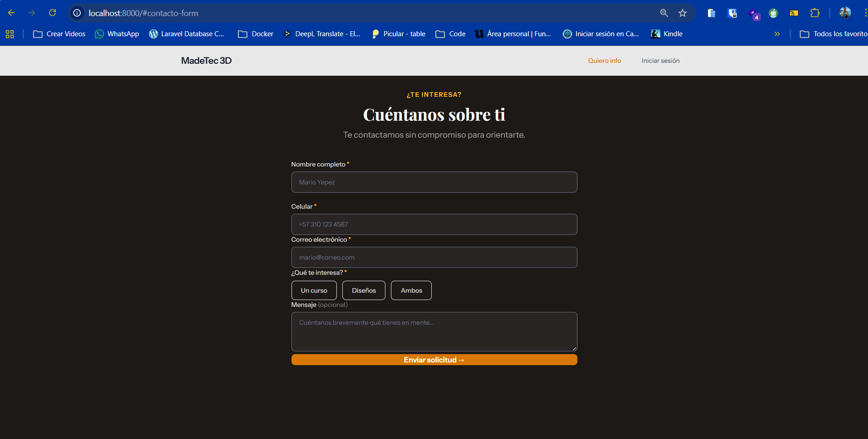Show more bookmarks with the chevron
Viewport: 868px width, 439px height.
point(777,34)
